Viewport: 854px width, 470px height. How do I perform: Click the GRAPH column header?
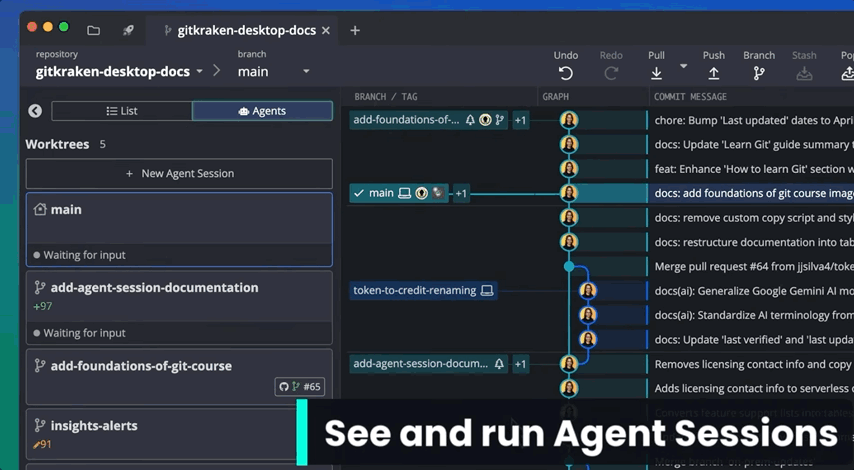[x=556, y=97]
